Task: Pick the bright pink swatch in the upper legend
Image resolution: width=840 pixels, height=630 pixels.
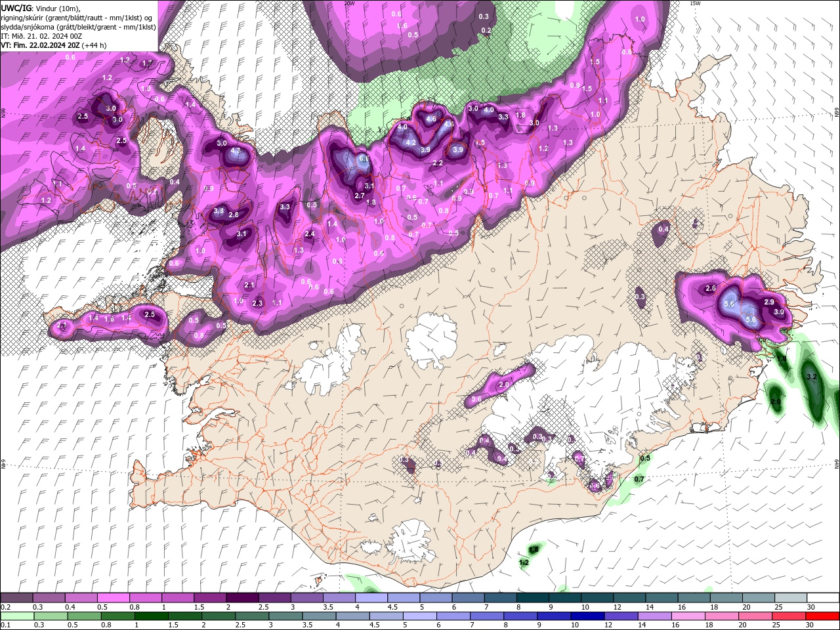Action: pos(114,598)
